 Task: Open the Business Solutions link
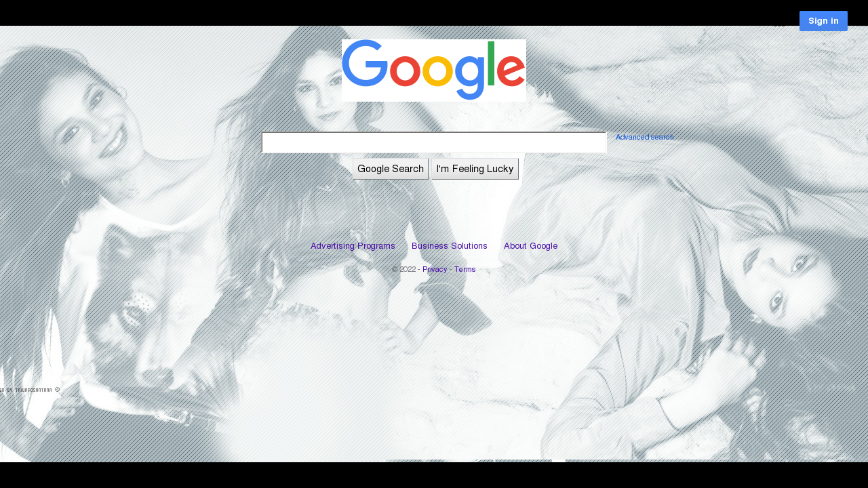(x=450, y=246)
